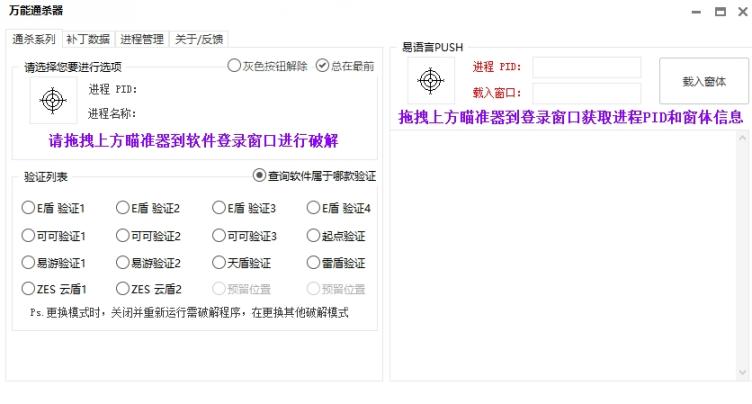Open the 关于/反馈 tab
This screenshot has height=404, width=752.
pyautogui.click(x=197, y=39)
